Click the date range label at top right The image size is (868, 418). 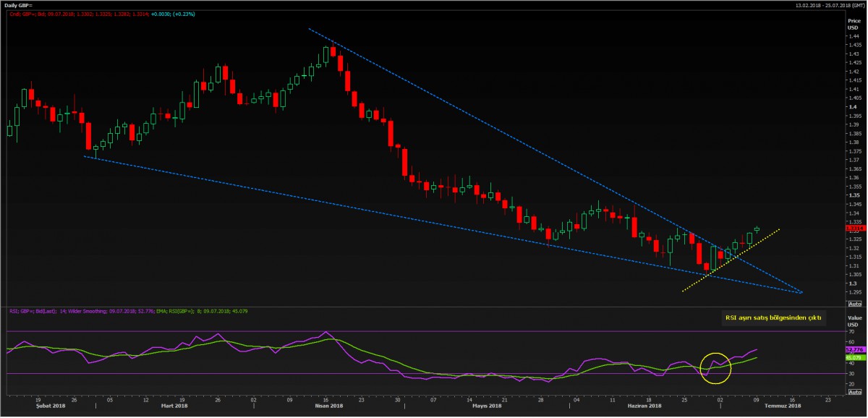coord(824,5)
